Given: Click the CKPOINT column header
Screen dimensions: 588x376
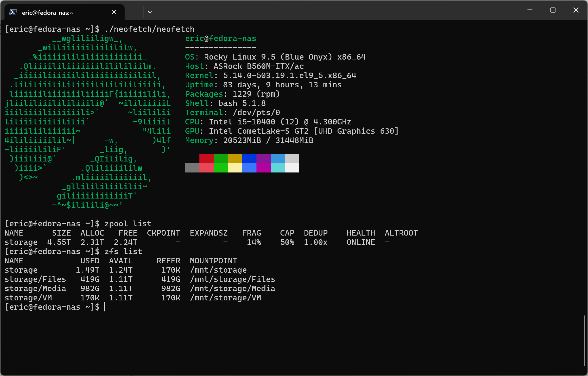Looking at the screenshot, I should click(x=164, y=233).
